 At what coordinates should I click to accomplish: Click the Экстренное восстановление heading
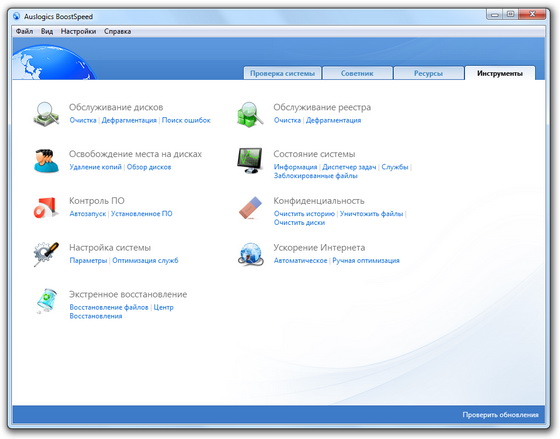(128, 294)
